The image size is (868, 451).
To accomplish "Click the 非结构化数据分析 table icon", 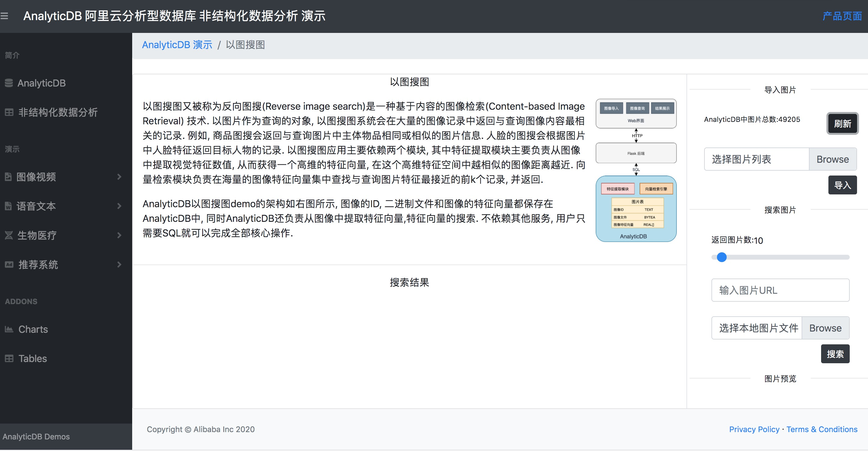I will [9, 112].
